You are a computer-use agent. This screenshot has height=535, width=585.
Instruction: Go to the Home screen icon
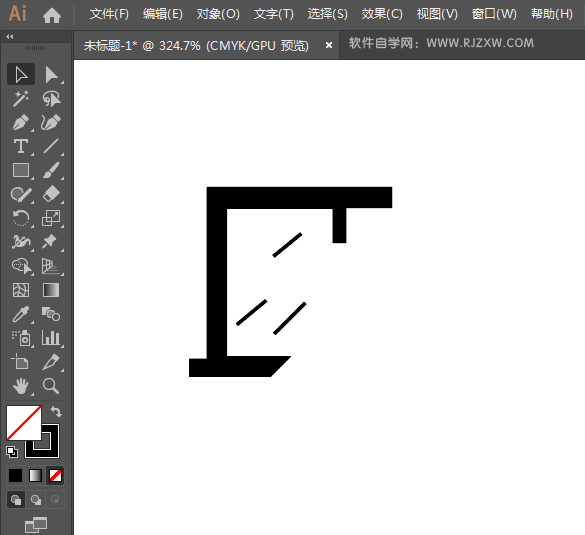(51, 16)
